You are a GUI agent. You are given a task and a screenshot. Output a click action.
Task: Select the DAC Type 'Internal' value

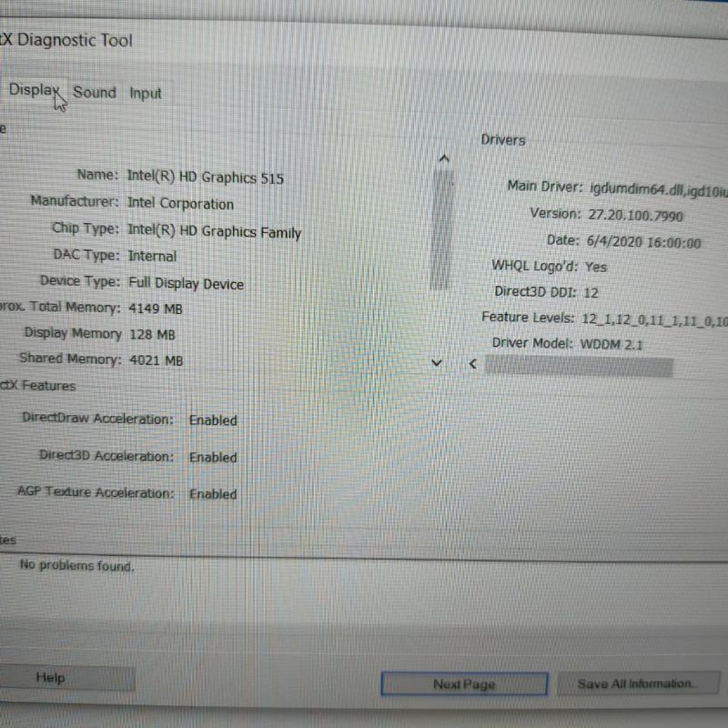pyautogui.click(x=152, y=256)
